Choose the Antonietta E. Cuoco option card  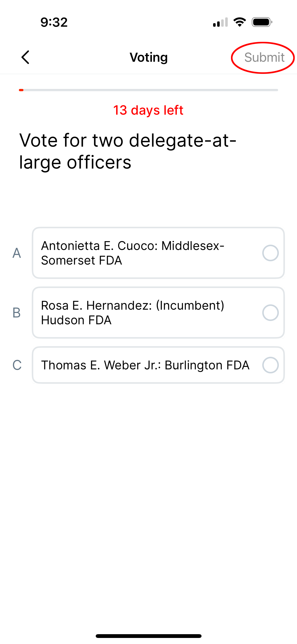pyautogui.click(x=158, y=253)
